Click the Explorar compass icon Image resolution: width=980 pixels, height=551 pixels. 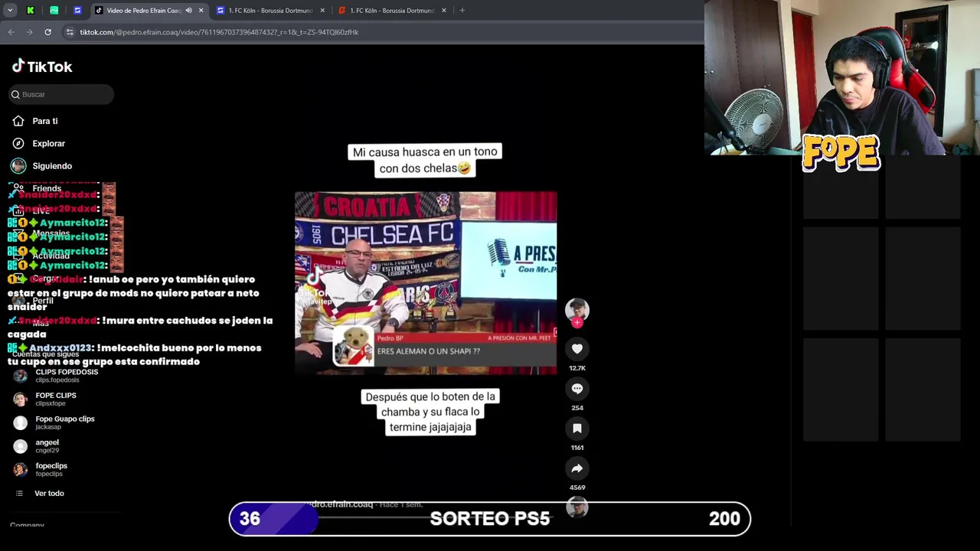[18, 143]
